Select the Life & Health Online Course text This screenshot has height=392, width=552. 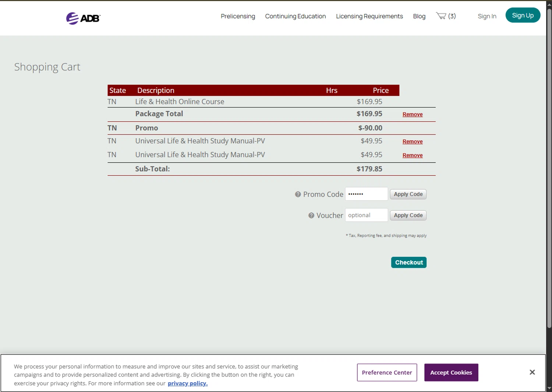180,101
